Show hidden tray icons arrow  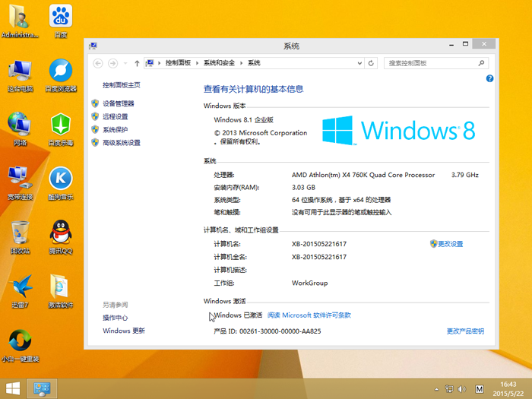437,389
